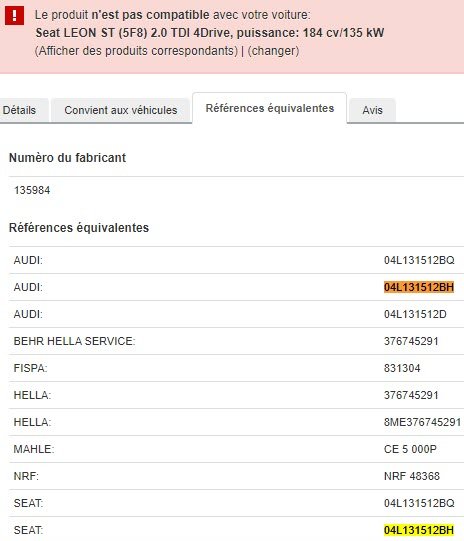This screenshot has width=464, height=541.
Task: Click the manufacturer number 135984
Action: click(32, 190)
